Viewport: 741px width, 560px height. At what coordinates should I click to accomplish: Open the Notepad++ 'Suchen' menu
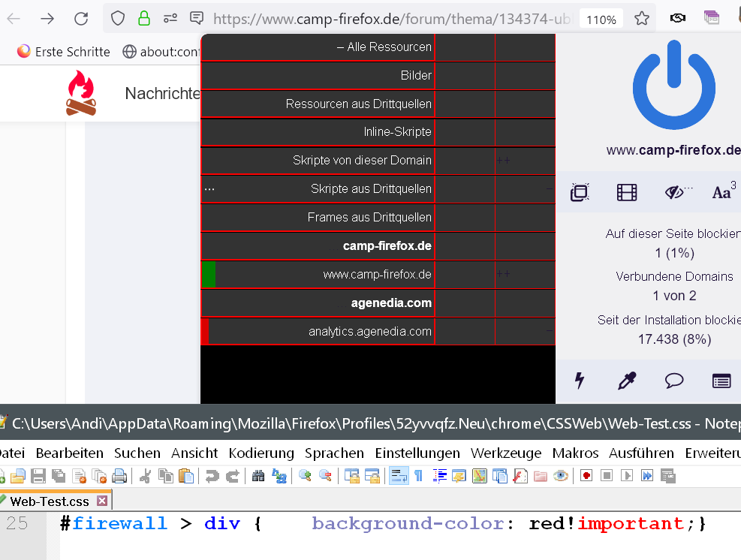[x=137, y=453]
